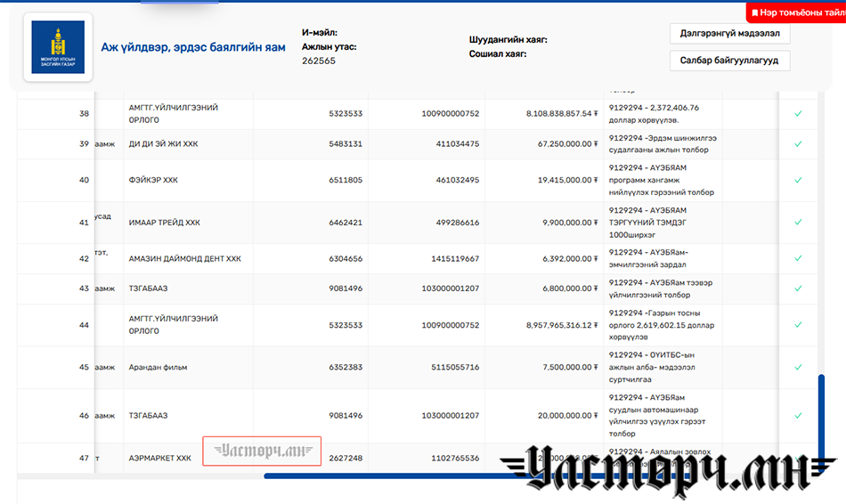Click the green checkmark in row 46
Image resolution: width=846 pixels, height=504 pixels.
798,416
